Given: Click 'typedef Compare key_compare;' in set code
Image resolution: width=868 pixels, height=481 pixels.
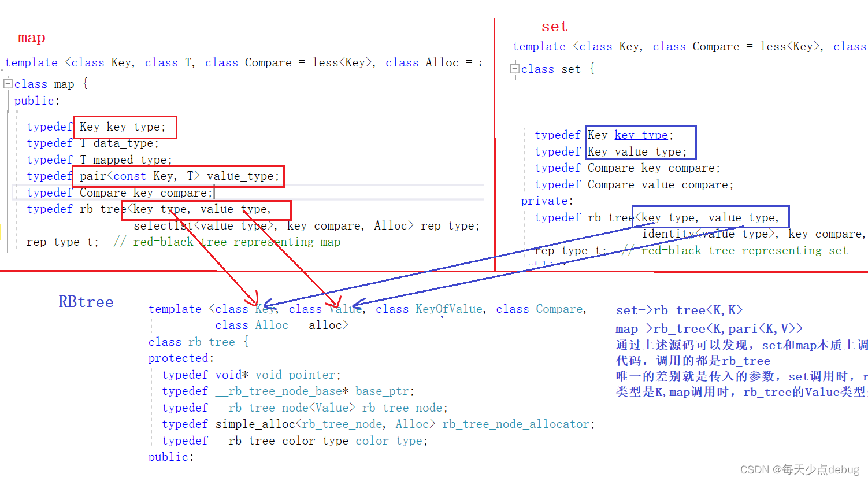Looking at the screenshot, I should pos(628,168).
